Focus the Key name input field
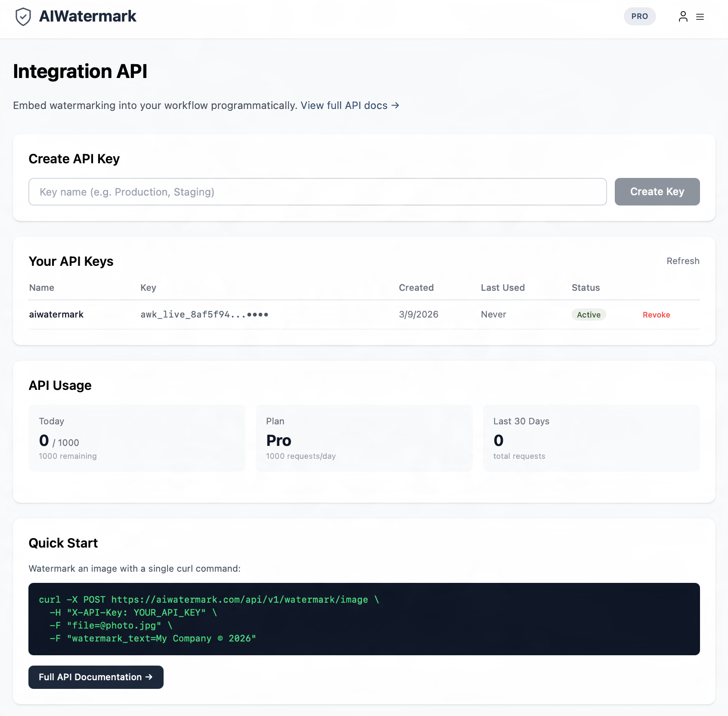 coord(317,192)
